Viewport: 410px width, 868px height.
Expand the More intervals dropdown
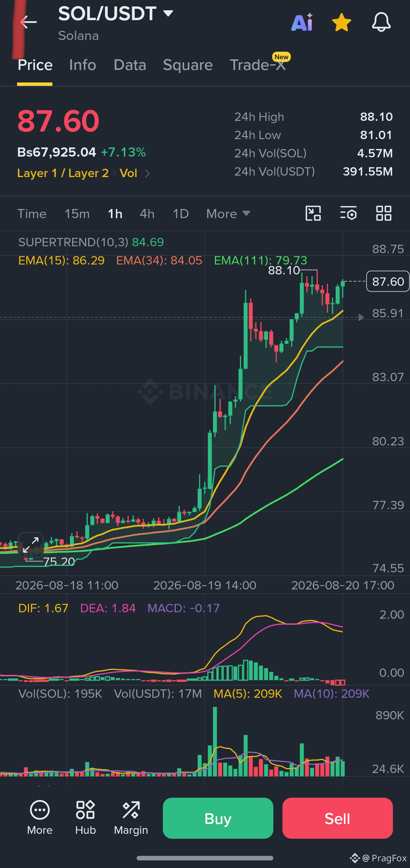pyautogui.click(x=228, y=214)
